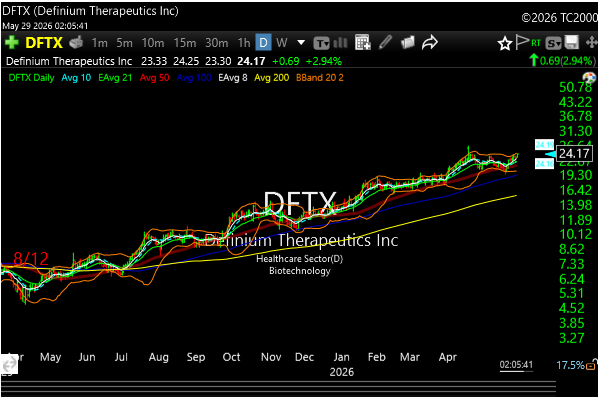Edit the Avg 50 indicator label

154,78
